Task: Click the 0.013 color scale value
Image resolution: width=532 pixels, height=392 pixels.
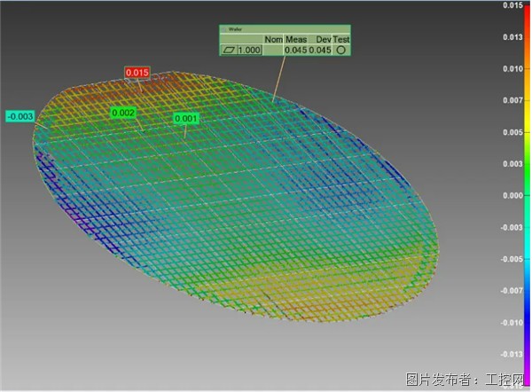Action: click(x=512, y=37)
